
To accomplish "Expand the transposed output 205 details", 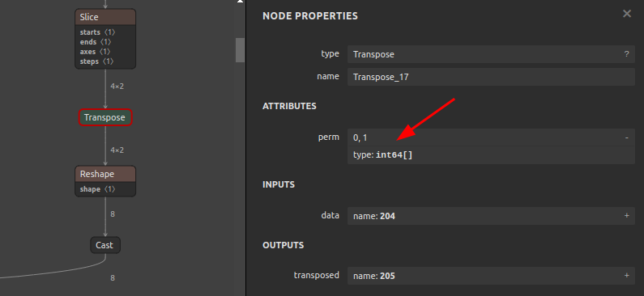I will point(627,276).
